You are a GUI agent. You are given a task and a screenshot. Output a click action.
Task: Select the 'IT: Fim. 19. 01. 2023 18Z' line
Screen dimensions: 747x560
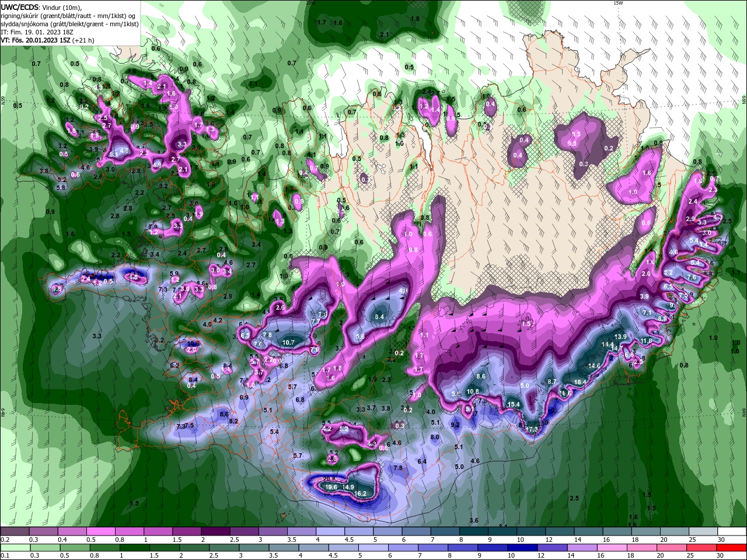(x=37, y=33)
